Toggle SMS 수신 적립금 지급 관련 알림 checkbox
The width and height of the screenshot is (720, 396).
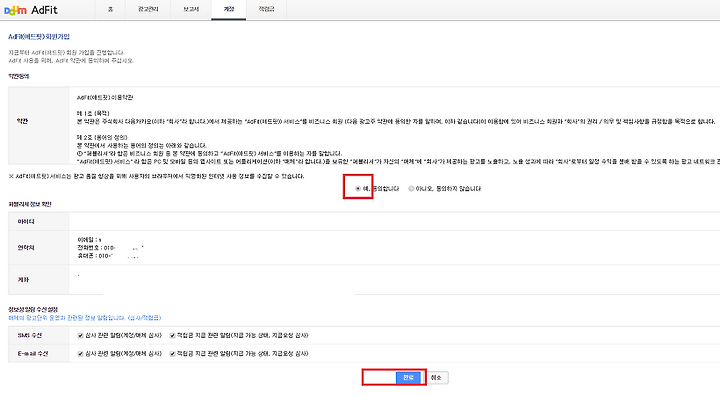pos(172,335)
